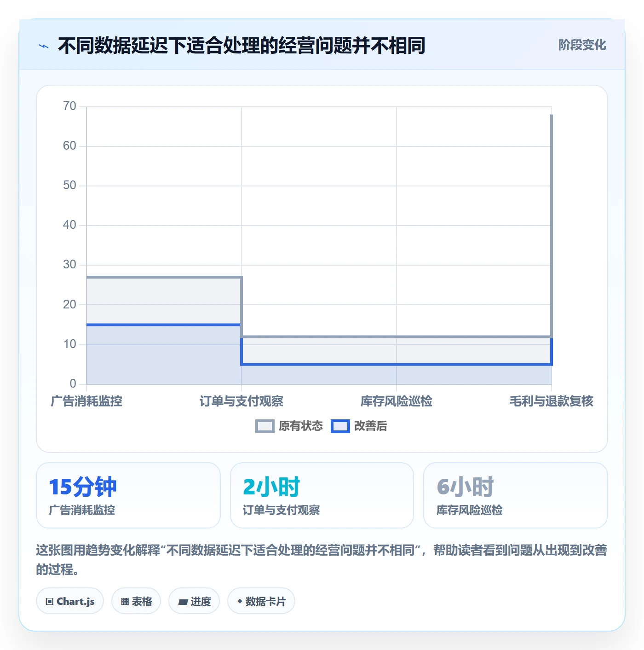The width and height of the screenshot is (644, 650).
Task: Click the 毛利与退款复核 x-axis label
Action: click(552, 401)
